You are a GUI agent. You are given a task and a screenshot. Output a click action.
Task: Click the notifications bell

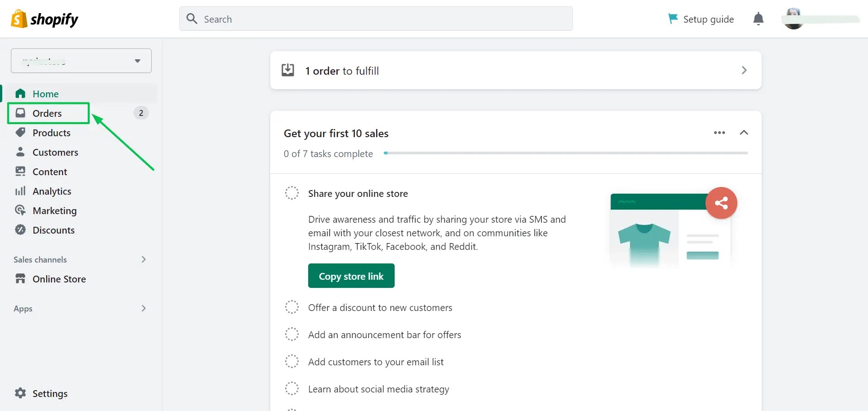[x=758, y=19]
